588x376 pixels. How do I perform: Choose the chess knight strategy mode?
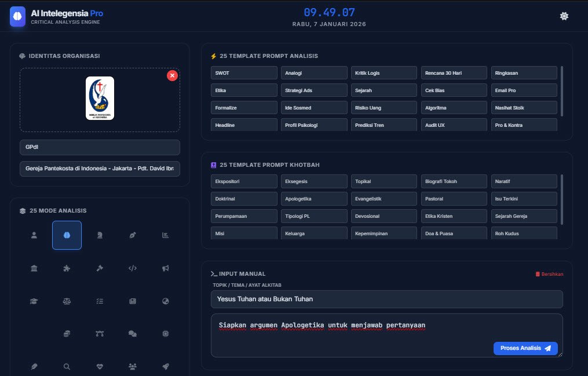(100, 235)
